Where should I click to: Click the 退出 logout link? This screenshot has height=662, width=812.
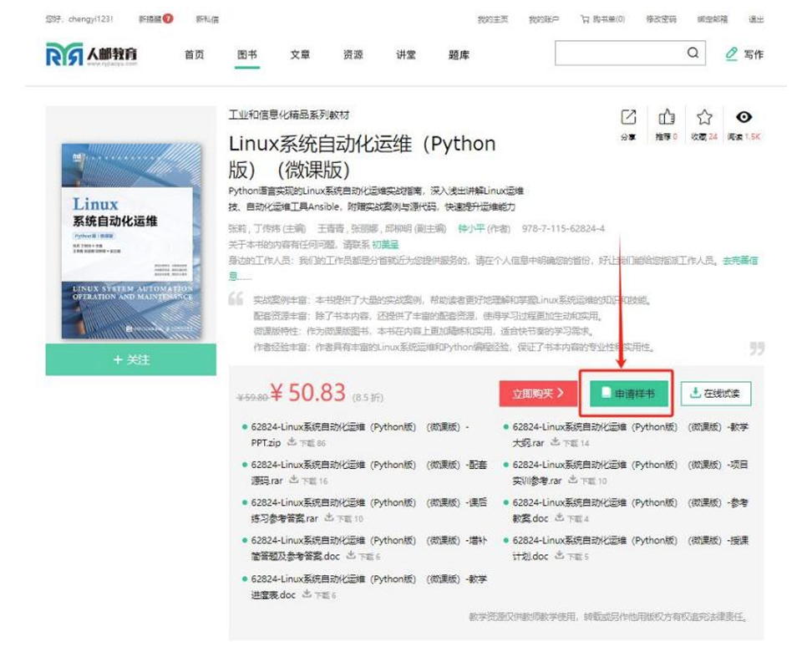click(756, 19)
